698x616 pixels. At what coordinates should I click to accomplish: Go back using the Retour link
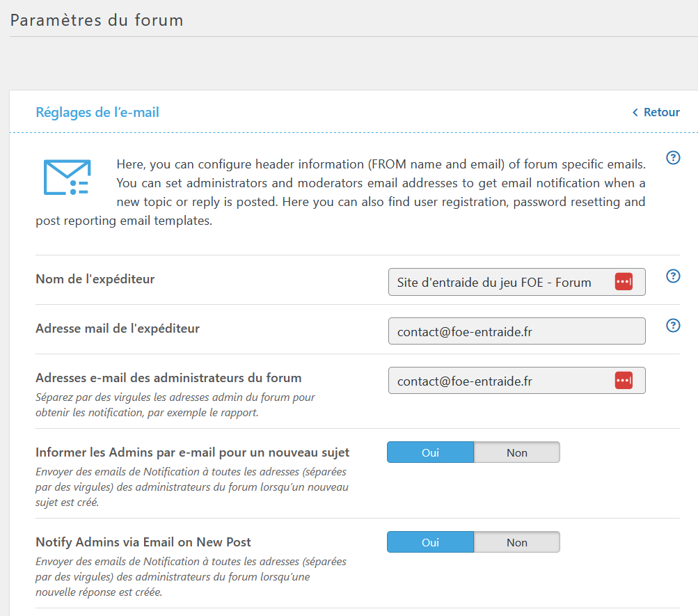pos(656,112)
